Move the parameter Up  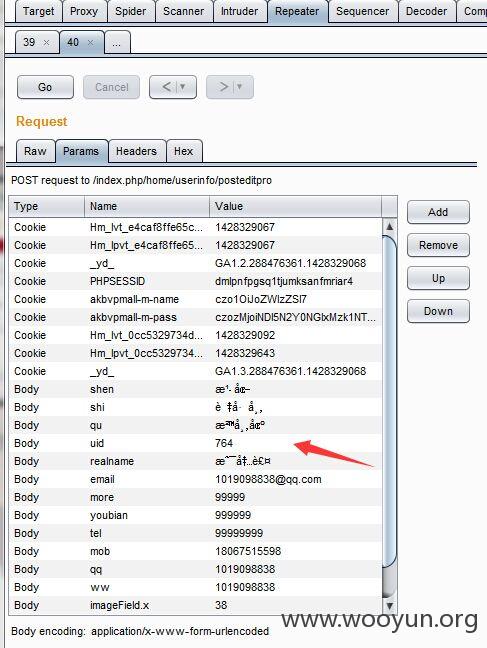pyautogui.click(x=438, y=278)
